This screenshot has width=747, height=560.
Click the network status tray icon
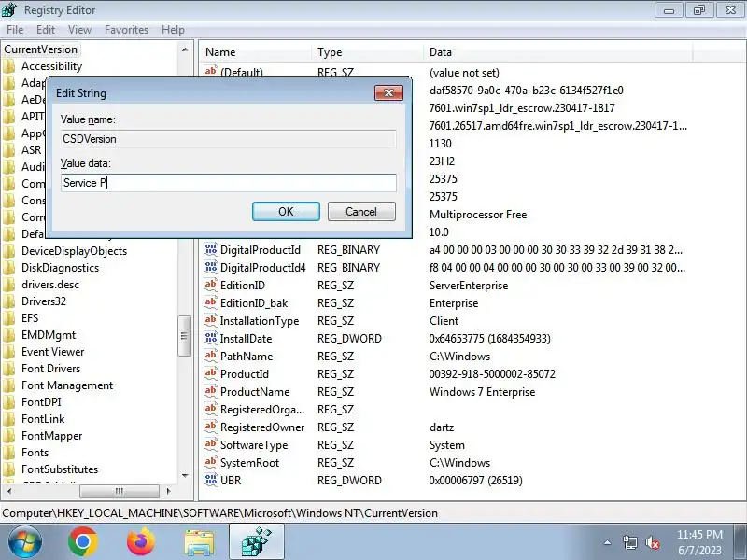pos(629,542)
